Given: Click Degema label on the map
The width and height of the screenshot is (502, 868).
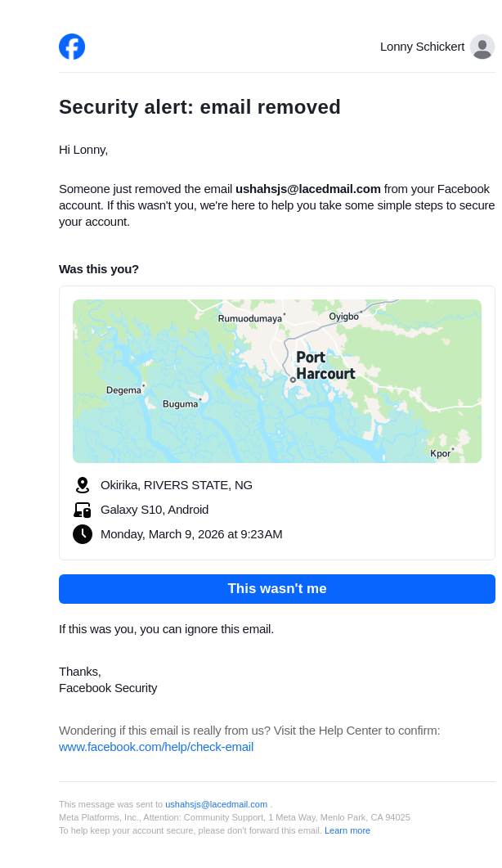Looking at the screenshot, I should [x=123, y=390].
